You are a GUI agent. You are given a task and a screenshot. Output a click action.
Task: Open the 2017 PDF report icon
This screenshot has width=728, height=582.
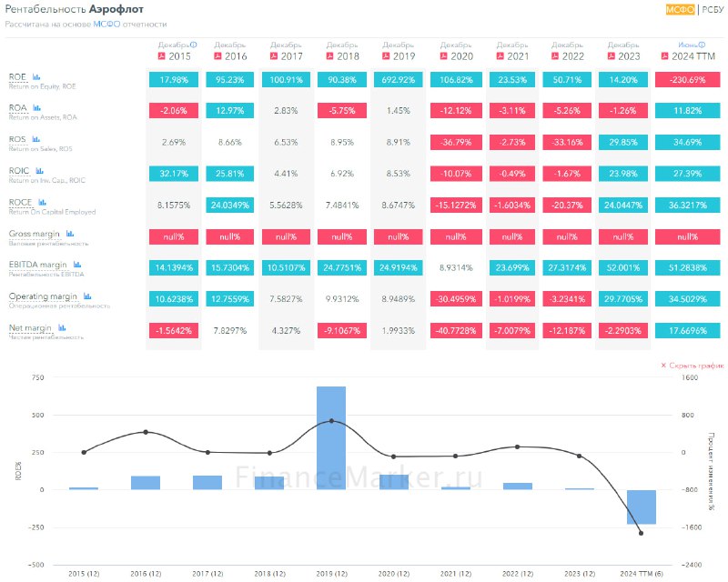click(x=274, y=56)
